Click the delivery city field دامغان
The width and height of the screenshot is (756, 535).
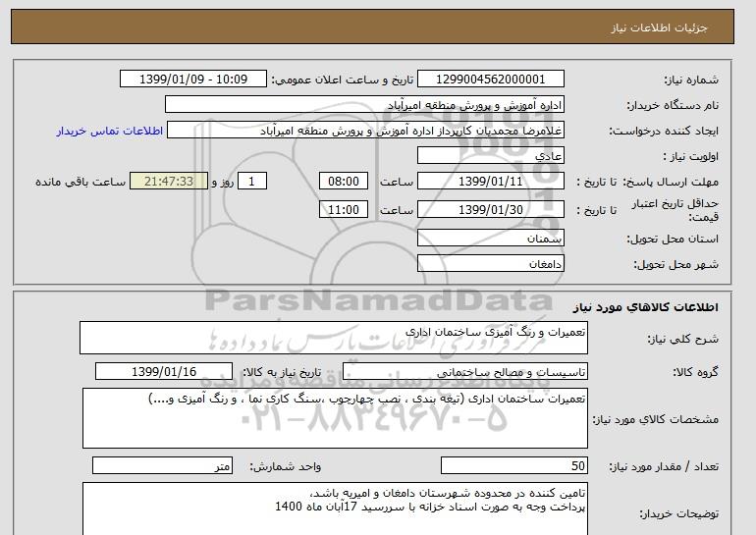point(490,264)
